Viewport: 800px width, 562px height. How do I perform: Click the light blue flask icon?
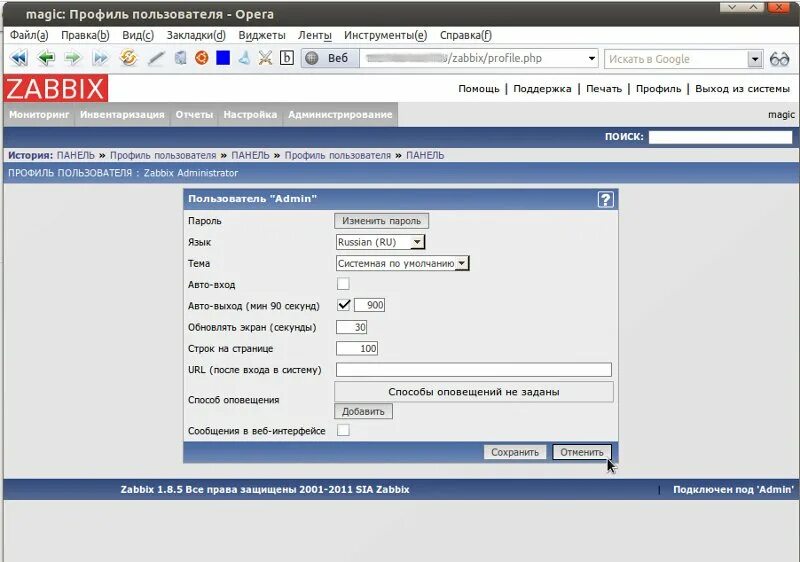pos(244,58)
